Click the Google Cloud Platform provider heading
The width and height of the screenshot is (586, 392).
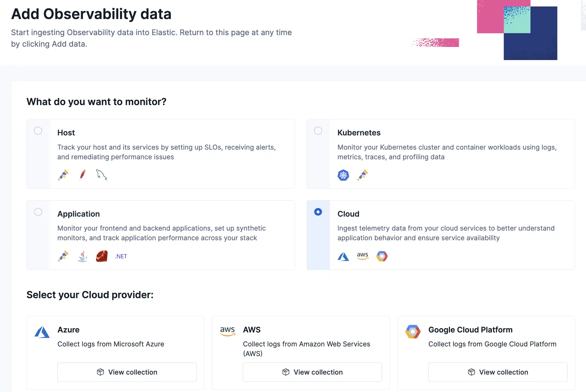470,330
